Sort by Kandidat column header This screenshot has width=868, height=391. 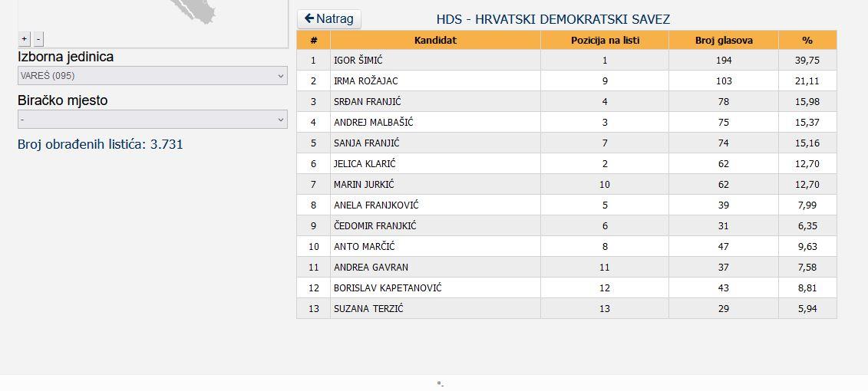(435, 40)
